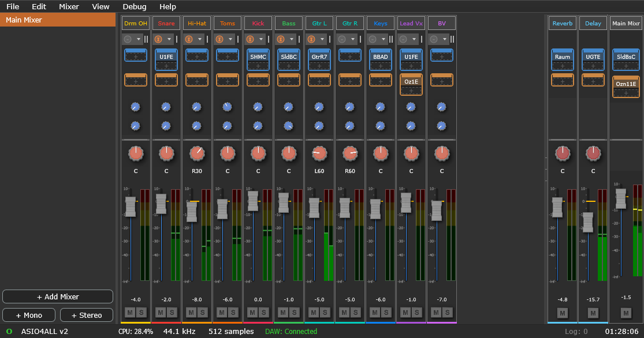Click the input icon on Hi-Hat channel
The height and width of the screenshot is (338, 644).
click(189, 39)
